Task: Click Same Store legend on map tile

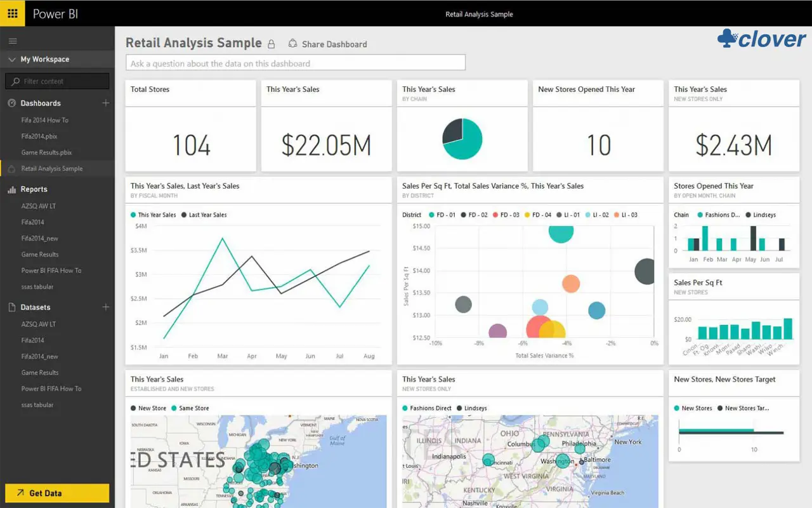Action: coord(190,408)
